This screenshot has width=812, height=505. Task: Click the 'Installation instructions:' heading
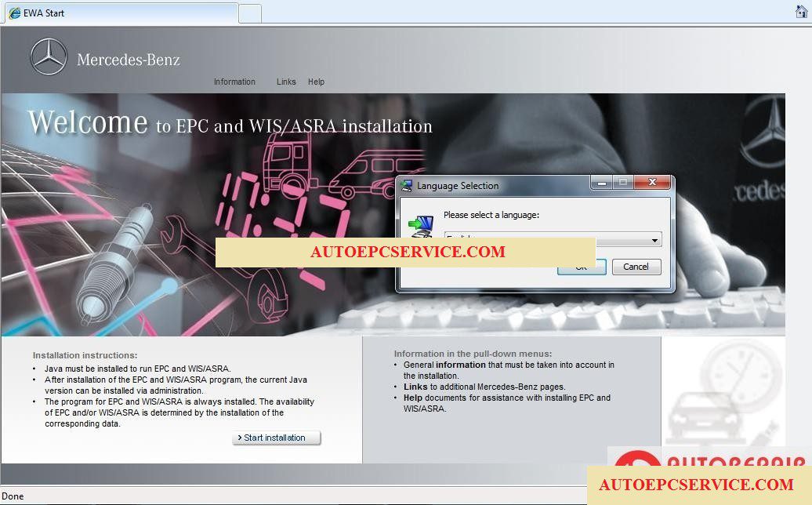click(x=85, y=355)
